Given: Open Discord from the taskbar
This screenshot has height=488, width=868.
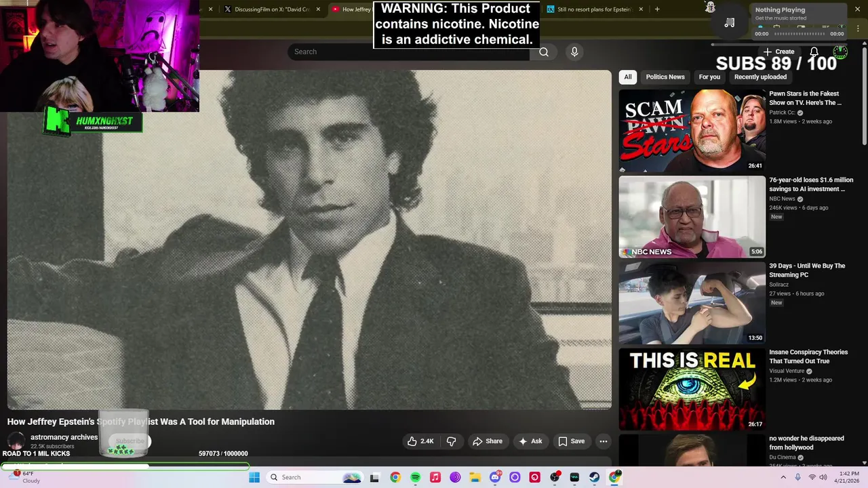Looking at the screenshot, I should click(x=495, y=477).
